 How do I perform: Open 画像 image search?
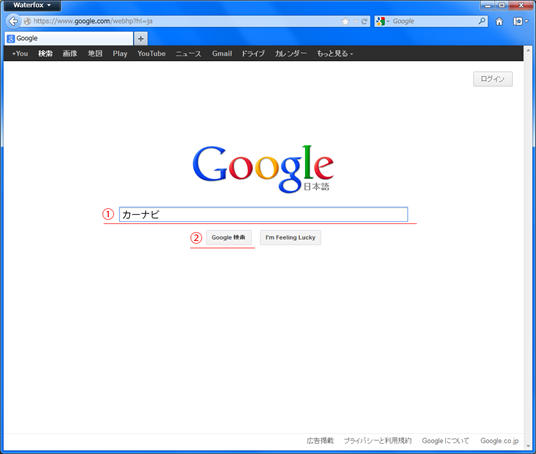(x=70, y=54)
